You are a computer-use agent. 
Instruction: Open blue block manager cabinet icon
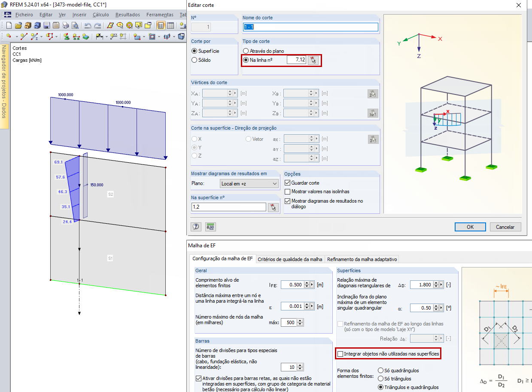(37, 25)
